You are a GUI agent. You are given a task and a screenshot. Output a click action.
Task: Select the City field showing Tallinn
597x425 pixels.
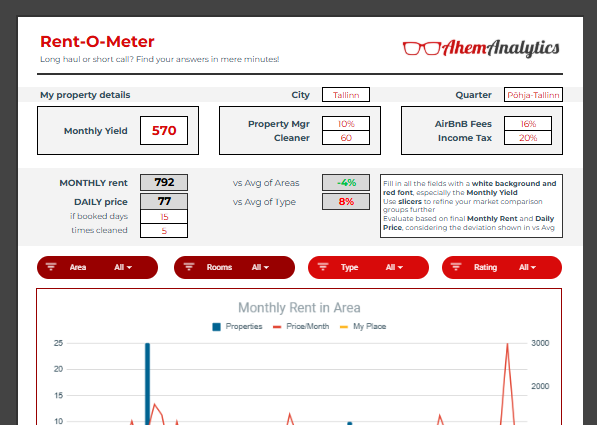tap(346, 95)
